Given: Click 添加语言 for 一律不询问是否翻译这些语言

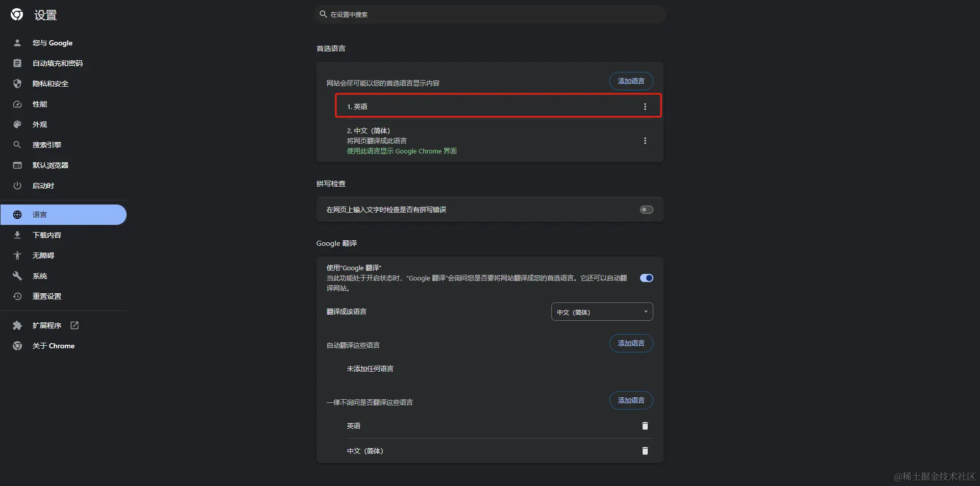Looking at the screenshot, I should (x=631, y=400).
